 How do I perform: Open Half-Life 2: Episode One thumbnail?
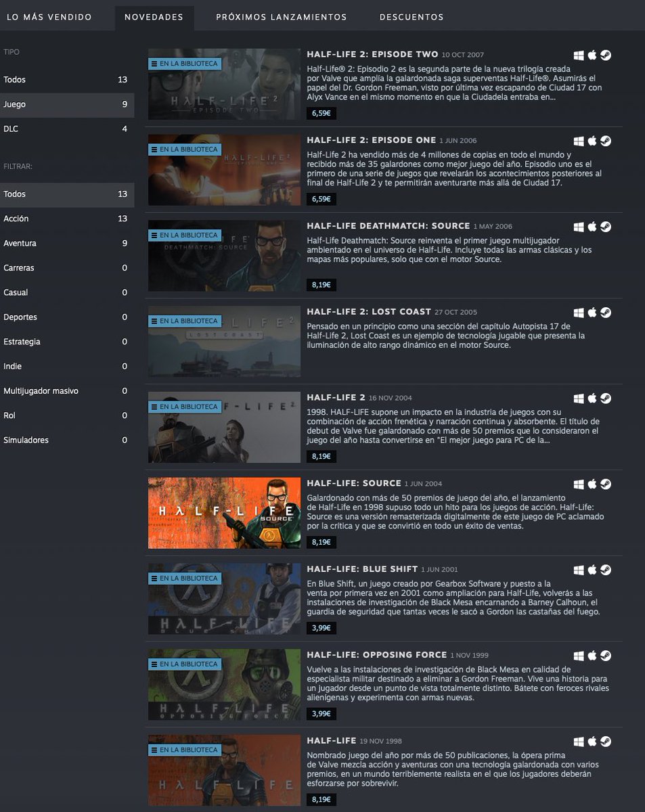[x=224, y=170]
